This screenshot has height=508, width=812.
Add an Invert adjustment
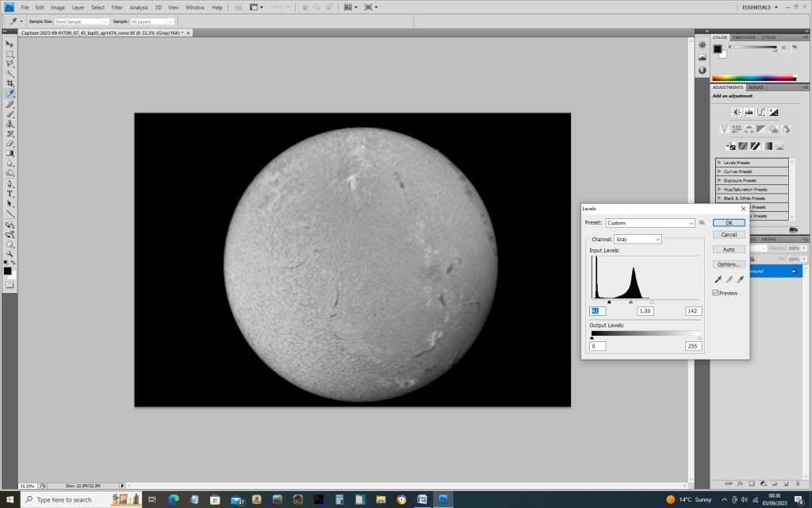click(x=730, y=146)
